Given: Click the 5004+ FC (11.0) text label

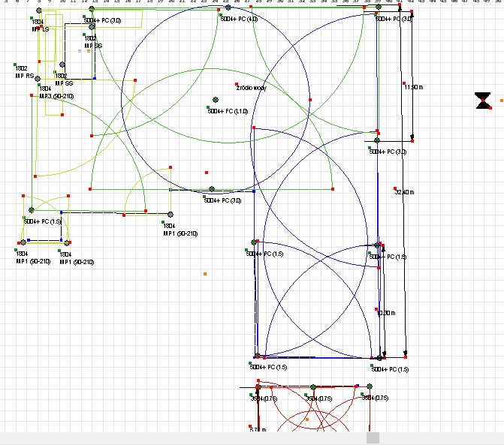Looking at the screenshot, I should click(x=228, y=111).
